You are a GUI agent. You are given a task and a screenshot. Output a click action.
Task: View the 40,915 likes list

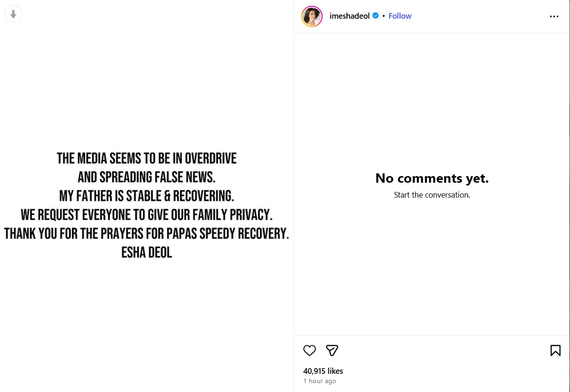coord(323,371)
